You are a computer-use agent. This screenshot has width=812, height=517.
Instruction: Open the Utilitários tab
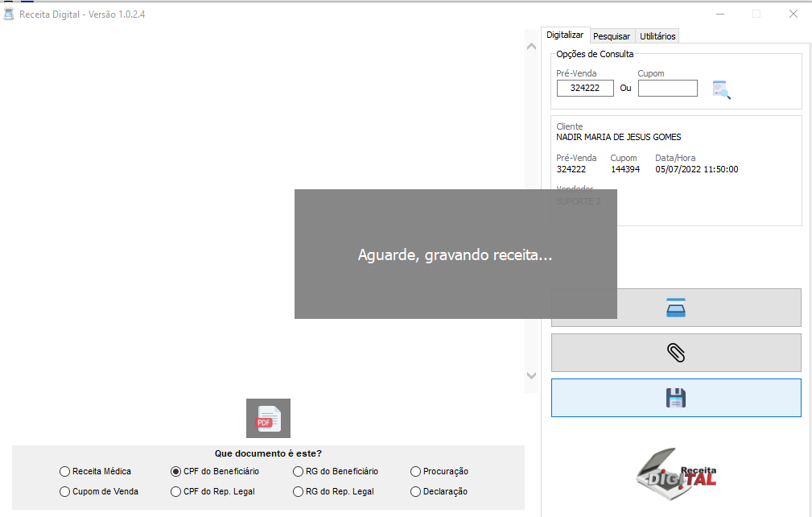click(x=657, y=36)
